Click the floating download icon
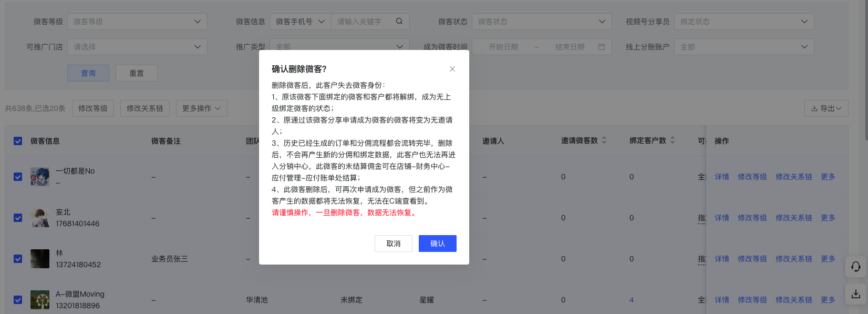Viewport: 868px width, 314px height. 856,294
